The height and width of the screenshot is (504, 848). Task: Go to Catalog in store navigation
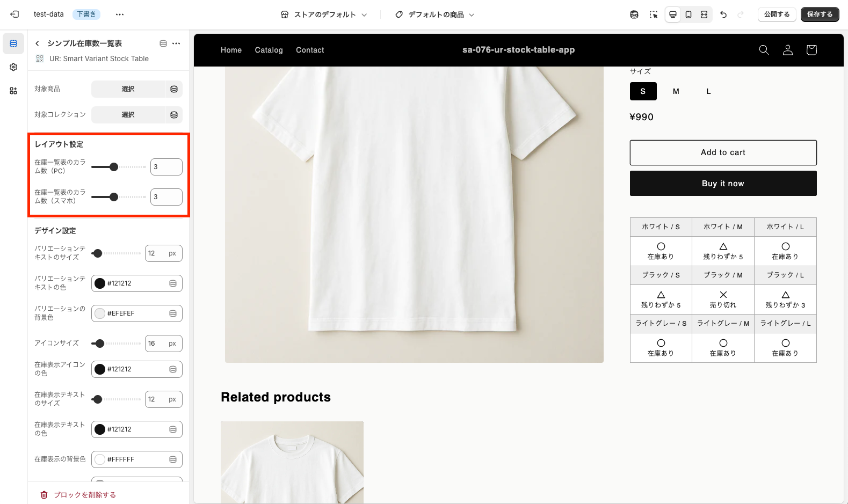click(269, 50)
